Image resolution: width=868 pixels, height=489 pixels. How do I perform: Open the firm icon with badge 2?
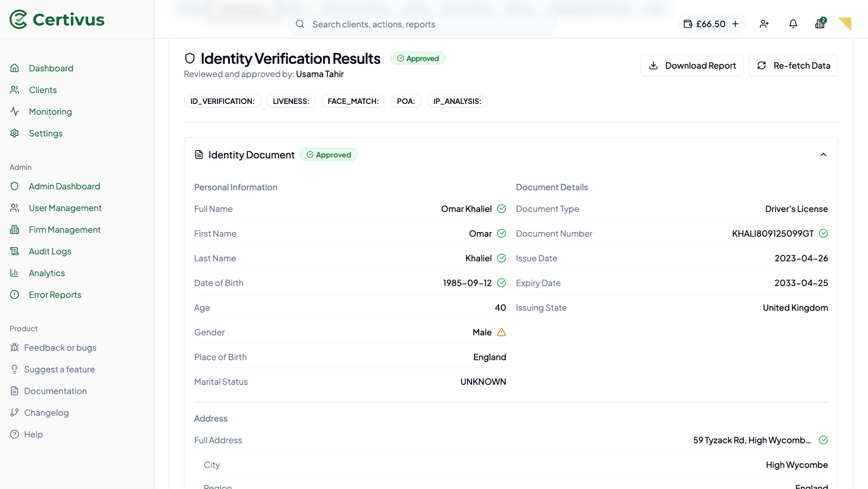(x=820, y=24)
